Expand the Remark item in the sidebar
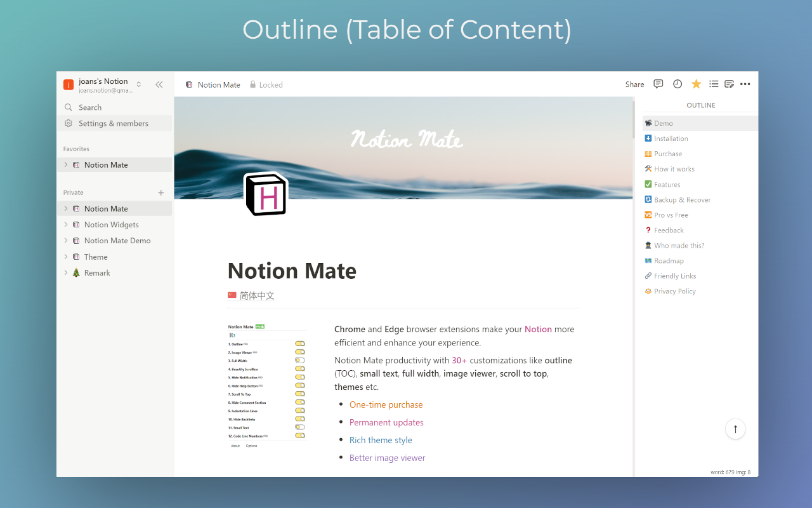Screen dimensions: 812x508 point(66,272)
